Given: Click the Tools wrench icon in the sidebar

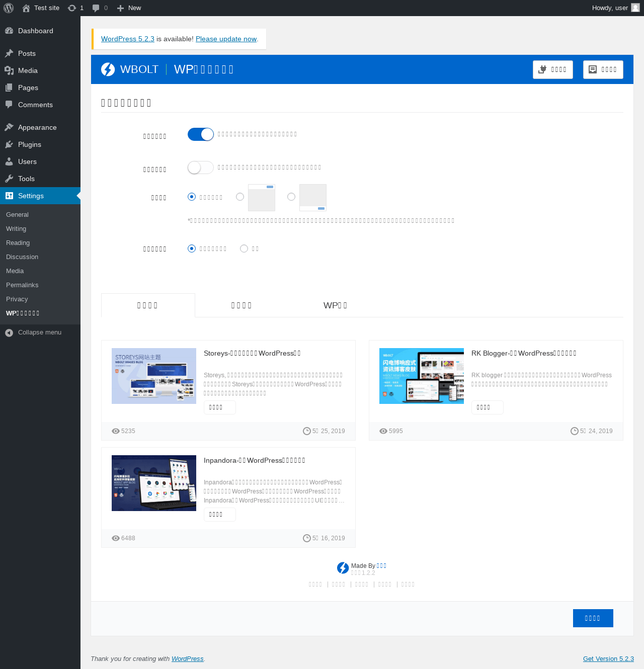Looking at the screenshot, I should coord(9,179).
